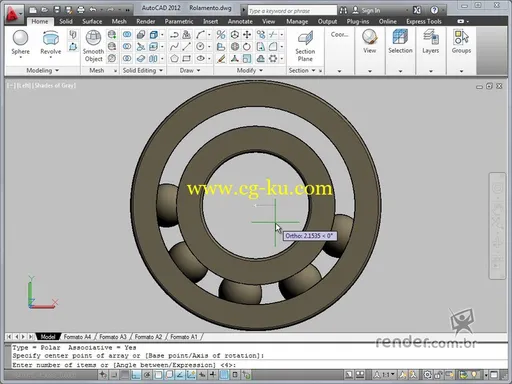The height and width of the screenshot is (384, 512).
Task: Toggle Ortho mode in status bar
Action: (136, 375)
